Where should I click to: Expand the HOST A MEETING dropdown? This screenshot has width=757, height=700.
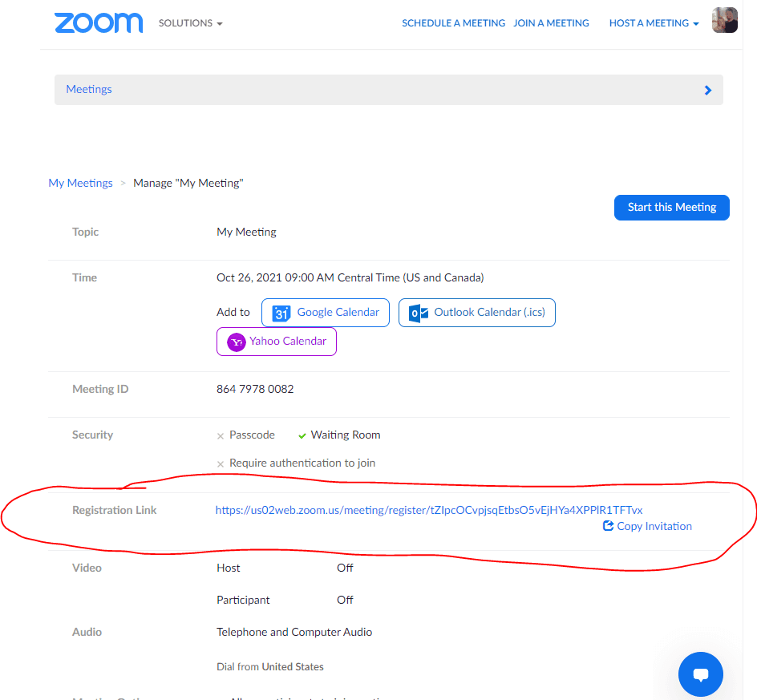[654, 22]
